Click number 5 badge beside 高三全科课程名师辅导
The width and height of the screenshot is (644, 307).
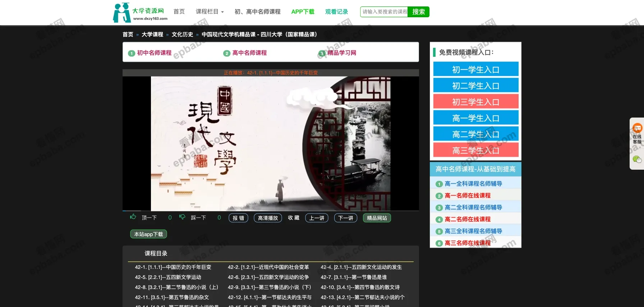click(439, 232)
